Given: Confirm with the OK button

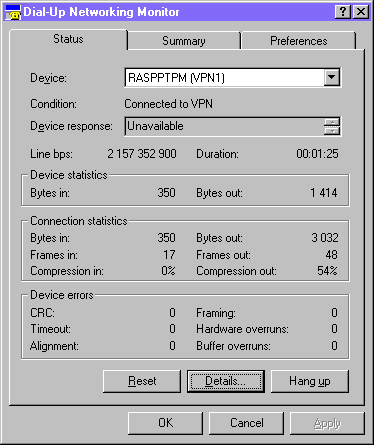Looking at the screenshot, I should (x=165, y=423).
